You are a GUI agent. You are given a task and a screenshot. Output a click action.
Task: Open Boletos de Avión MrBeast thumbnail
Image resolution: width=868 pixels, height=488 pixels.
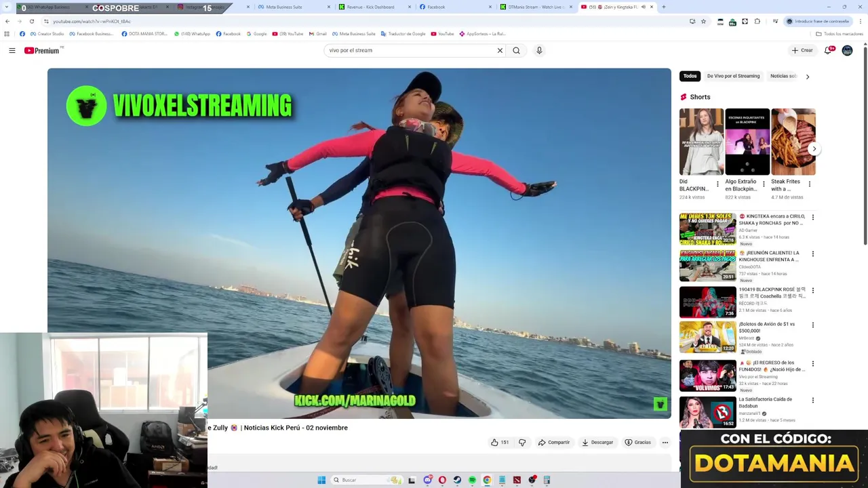708,337
